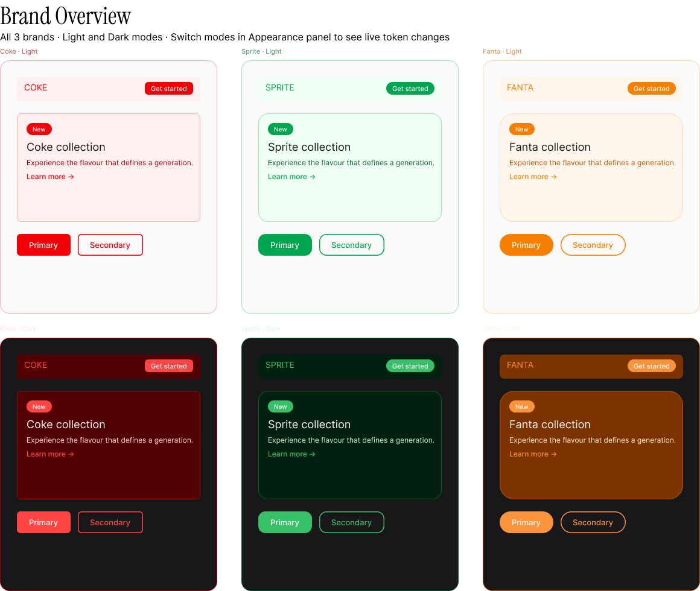Click the Fanta collection title in light card
700x591 pixels.
[550, 147]
